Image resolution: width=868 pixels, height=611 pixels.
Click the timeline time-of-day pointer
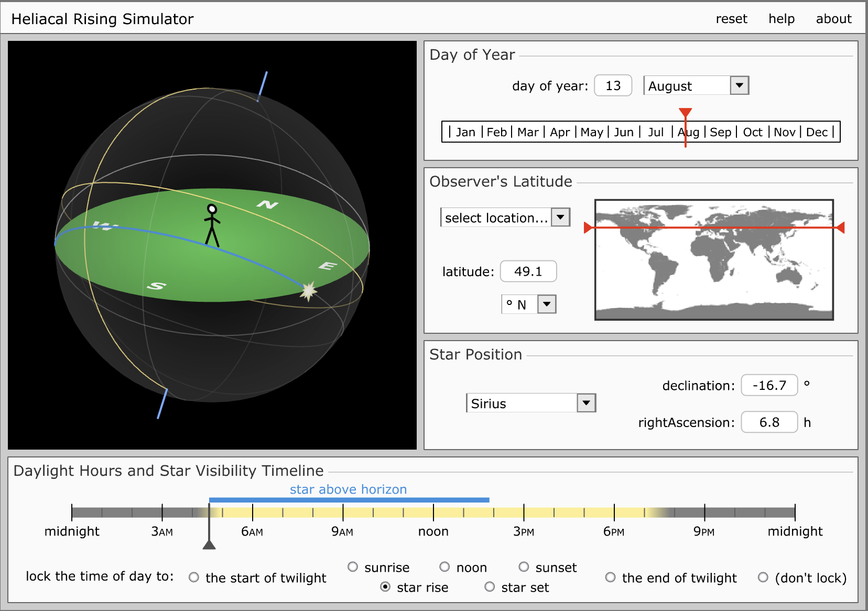(x=209, y=544)
